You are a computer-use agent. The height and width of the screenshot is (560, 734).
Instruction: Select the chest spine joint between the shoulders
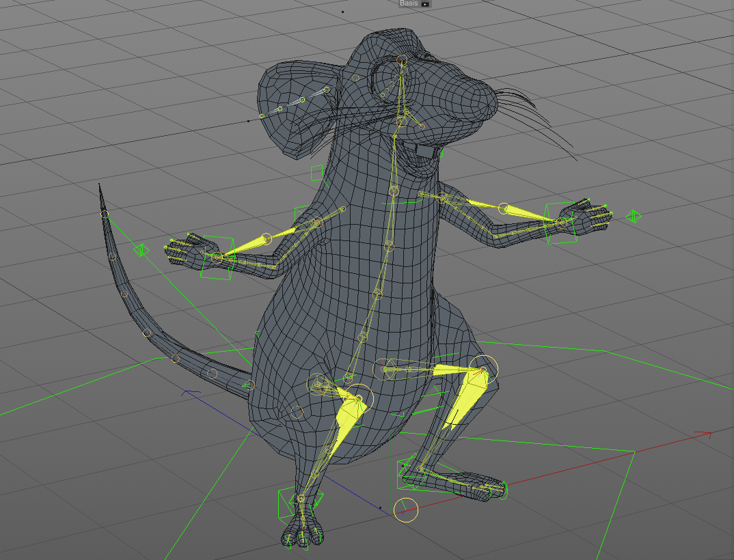[394, 191]
